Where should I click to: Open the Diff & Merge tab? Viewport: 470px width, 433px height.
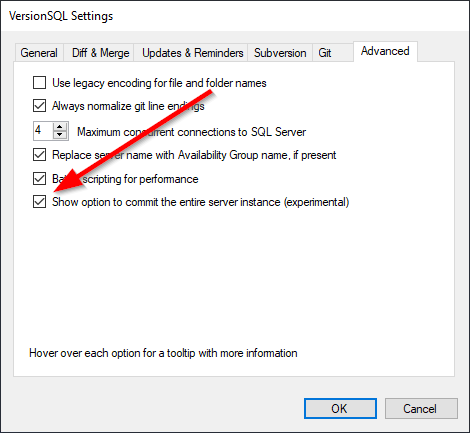coord(100,53)
